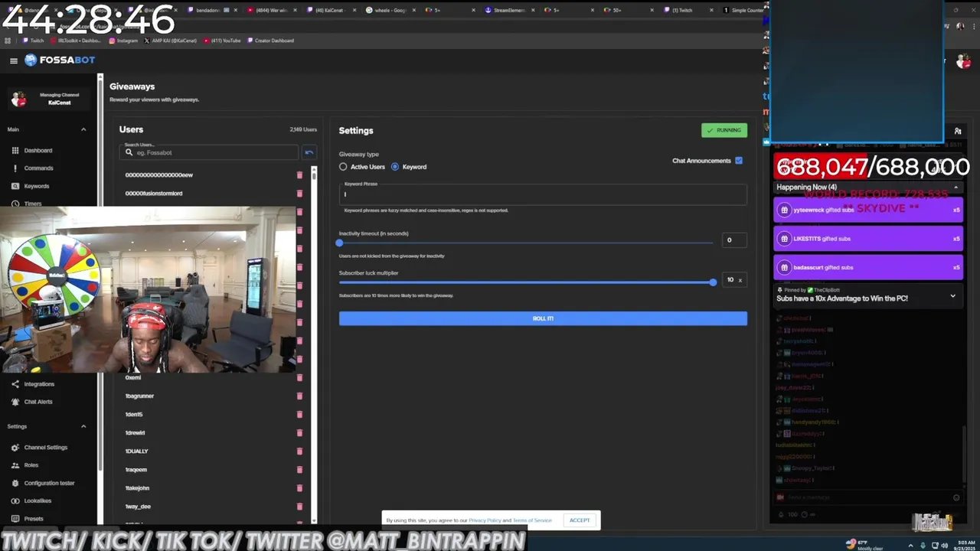
Task: Open the Dashboard grid icon in sidebar
Action: [15, 151]
